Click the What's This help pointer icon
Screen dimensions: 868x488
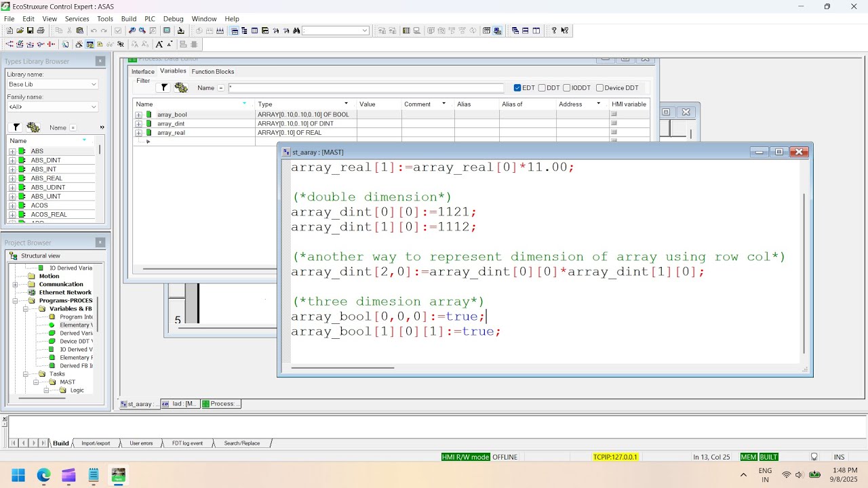(x=564, y=30)
